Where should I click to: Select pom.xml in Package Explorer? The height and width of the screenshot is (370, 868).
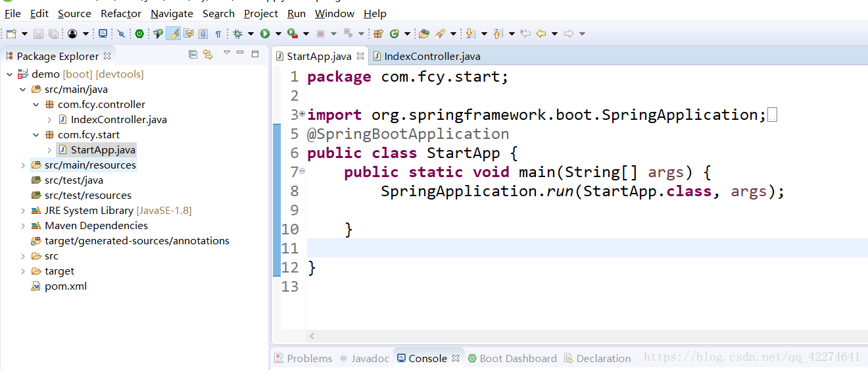click(66, 286)
